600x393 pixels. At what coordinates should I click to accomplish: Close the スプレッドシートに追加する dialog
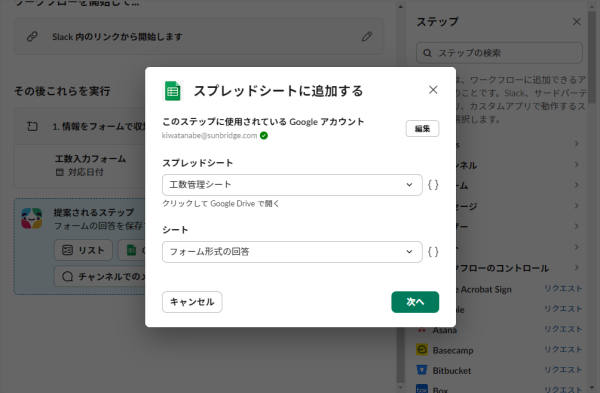(x=433, y=90)
